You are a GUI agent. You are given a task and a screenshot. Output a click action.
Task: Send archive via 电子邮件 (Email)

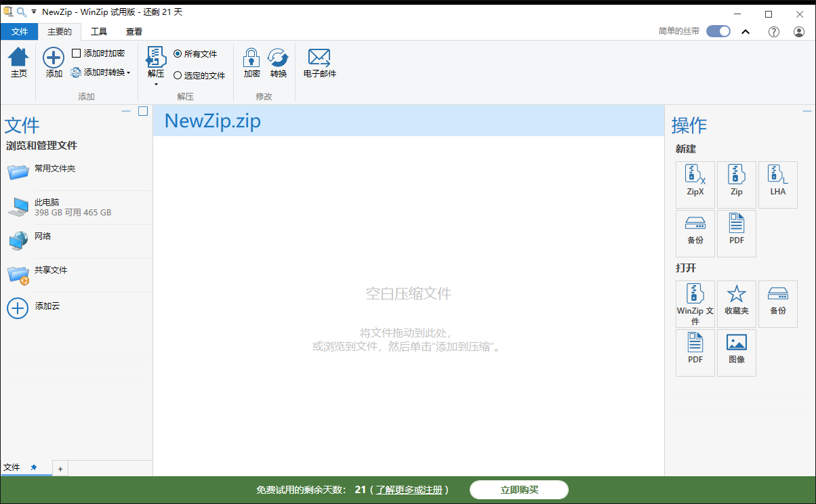(319, 62)
